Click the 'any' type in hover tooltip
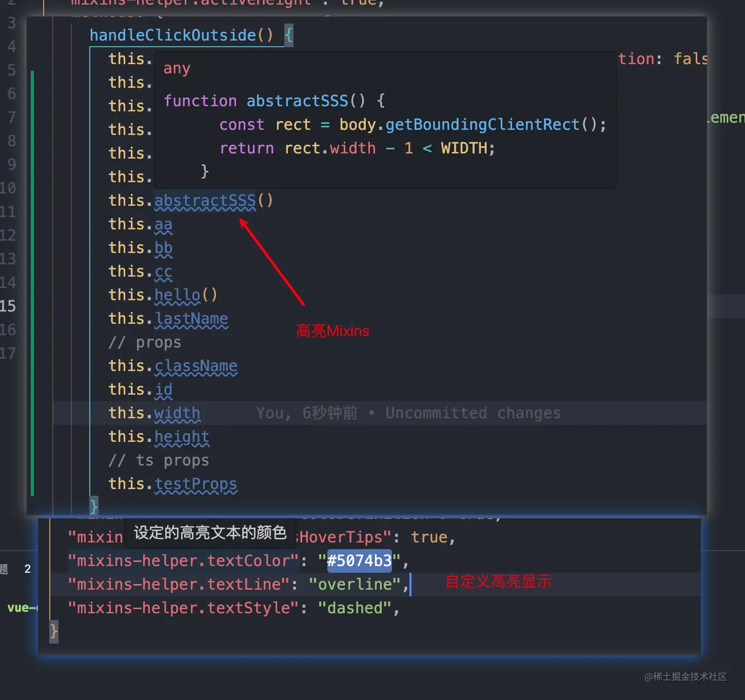Image resolution: width=745 pixels, height=700 pixels. [x=177, y=69]
